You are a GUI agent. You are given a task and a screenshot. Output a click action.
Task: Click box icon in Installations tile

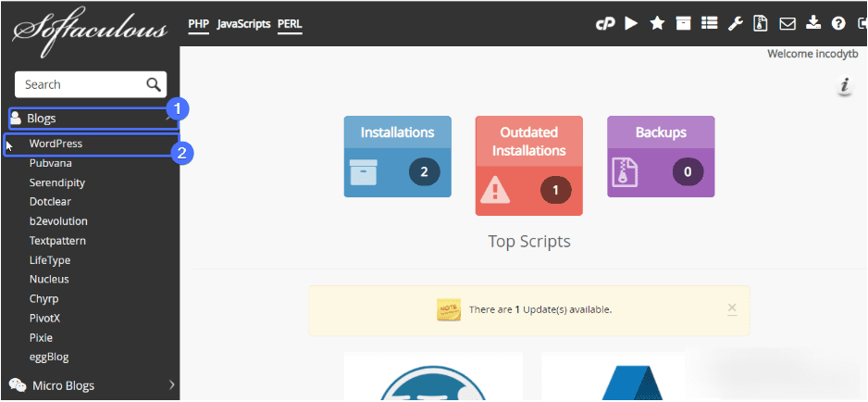[x=363, y=172]
